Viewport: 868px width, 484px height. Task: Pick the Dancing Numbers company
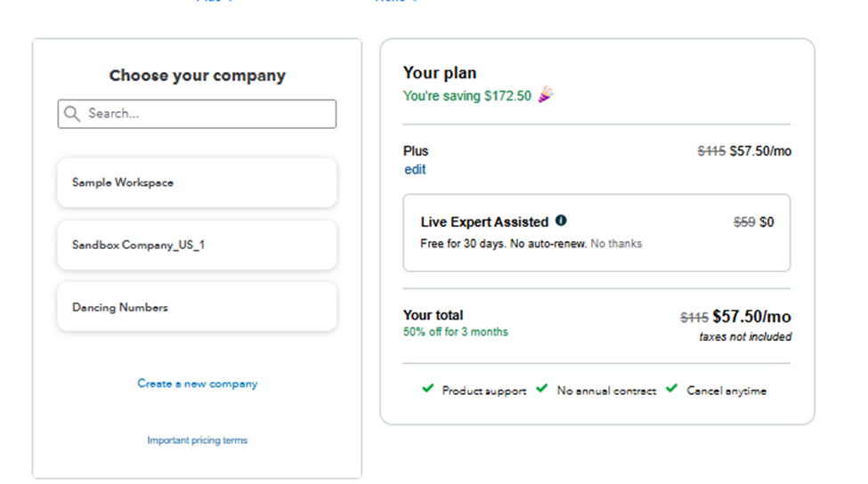[x=197, y=307]
